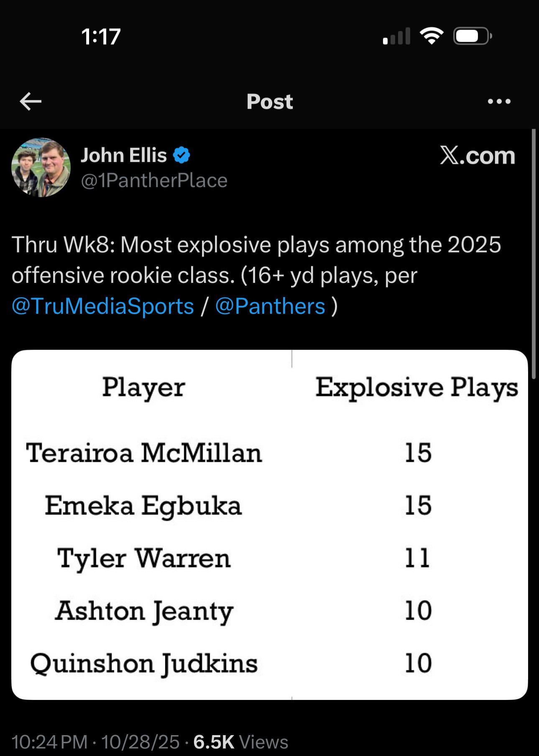
Task: Tap the 6.5K Views count
Action: tap(241, 742)
